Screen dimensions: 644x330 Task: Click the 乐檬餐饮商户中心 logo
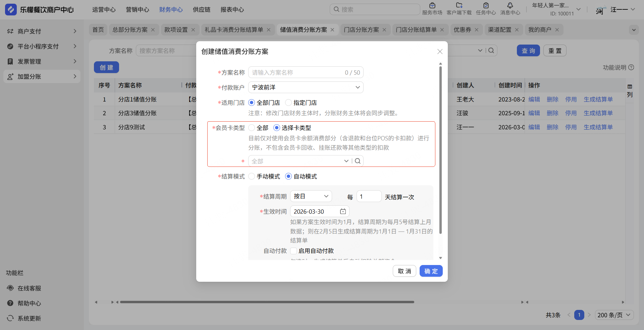[39, 10]
